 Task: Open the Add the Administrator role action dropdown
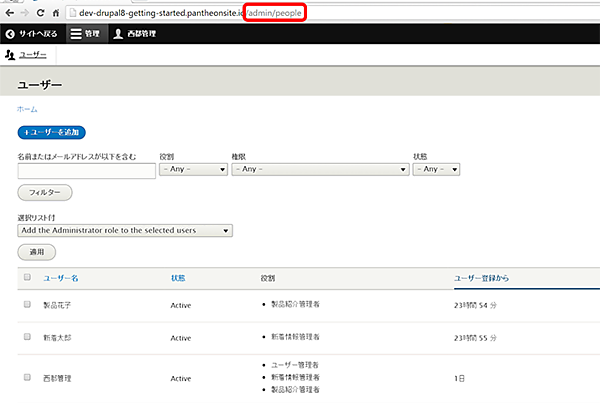point(125,230)
